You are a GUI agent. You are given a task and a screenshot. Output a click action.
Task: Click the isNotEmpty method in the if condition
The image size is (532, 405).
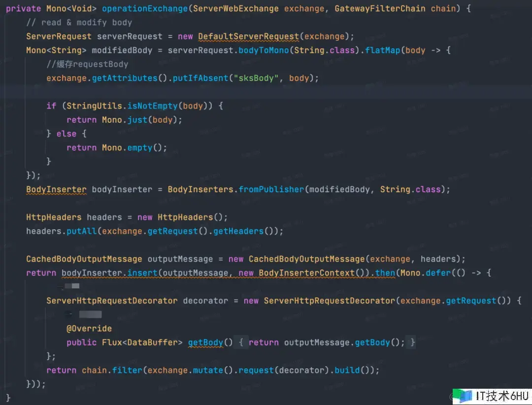tap(153, 106)
